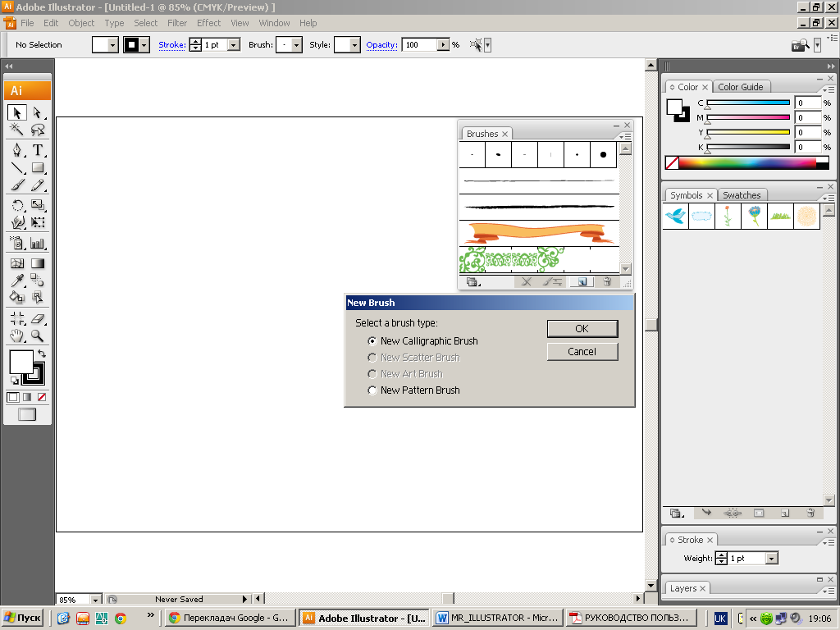
Task: Open the stroke color dropdown in control bar
Action: coord(144,45)
